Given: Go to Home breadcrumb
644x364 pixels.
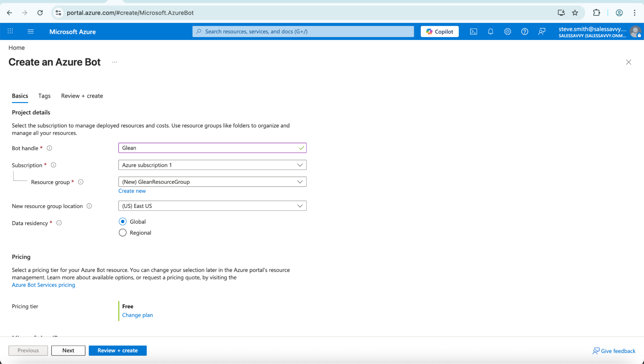Looking at the screenshot, I should pyautogui.click(x=16, y=48).
